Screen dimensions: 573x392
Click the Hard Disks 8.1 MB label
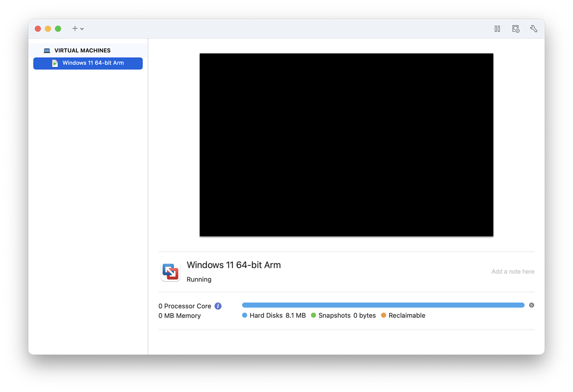pos(277,316)
